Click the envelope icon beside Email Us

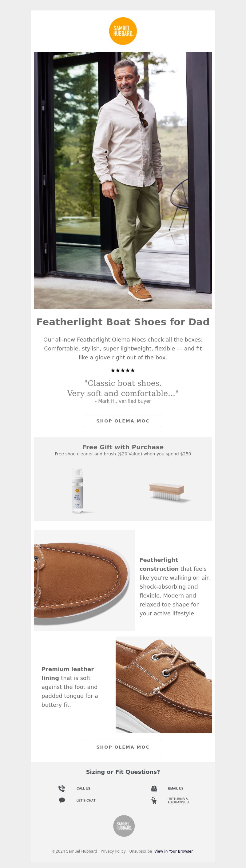pyautogui.click(x=154, y=789)
